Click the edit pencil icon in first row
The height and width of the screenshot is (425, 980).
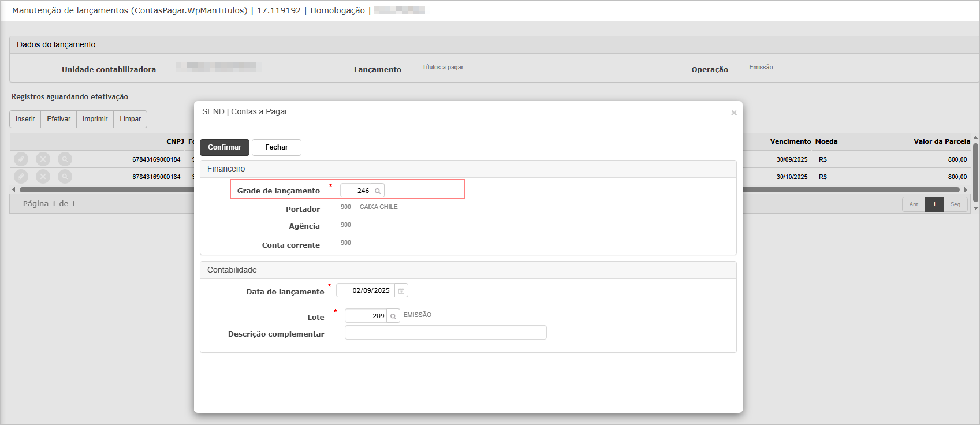click(21, 159)
